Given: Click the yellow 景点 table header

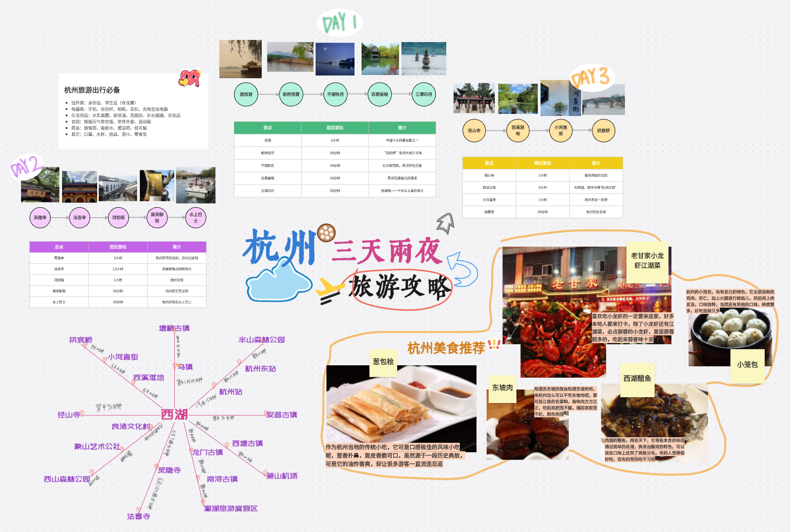Looking at the screenshot, I should pyautogui.click(x=489, y=163).
